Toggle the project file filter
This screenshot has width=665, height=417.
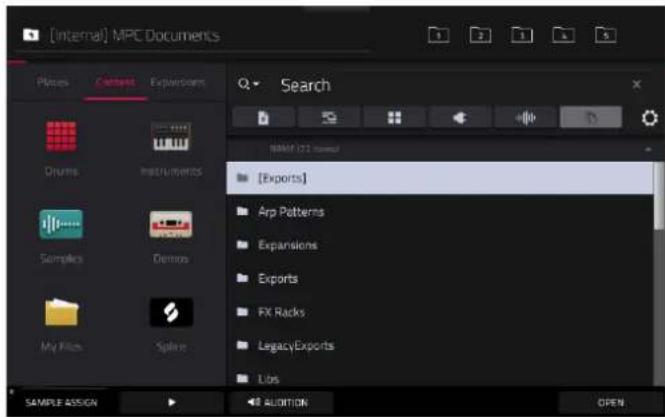[x=263, y=118]
